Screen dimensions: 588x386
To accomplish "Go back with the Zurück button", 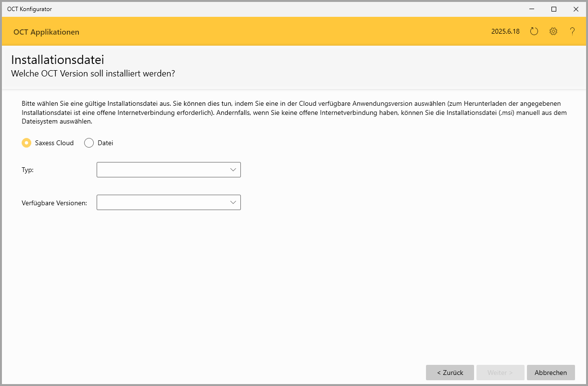I will tap(450, 373).
